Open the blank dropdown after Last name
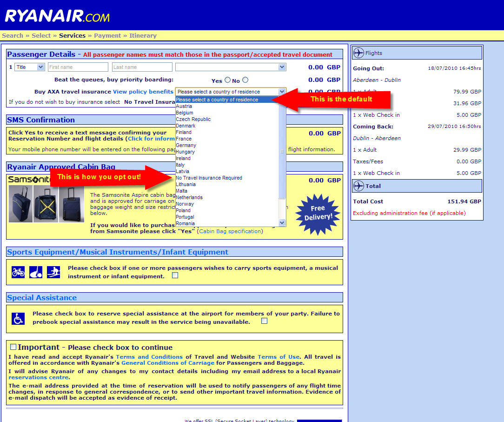Screen dimensions: 504x422 (231, 67)
